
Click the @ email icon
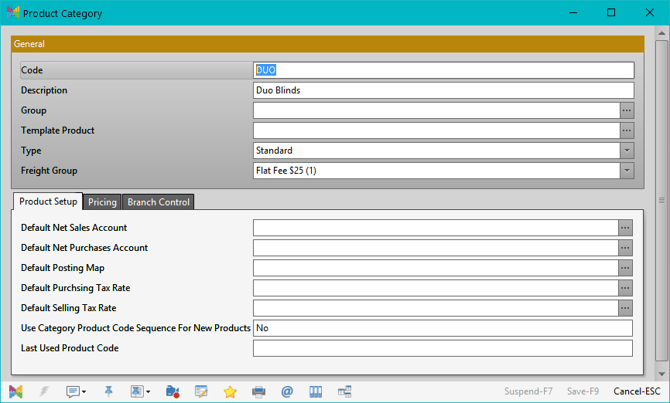coord(287,391)
